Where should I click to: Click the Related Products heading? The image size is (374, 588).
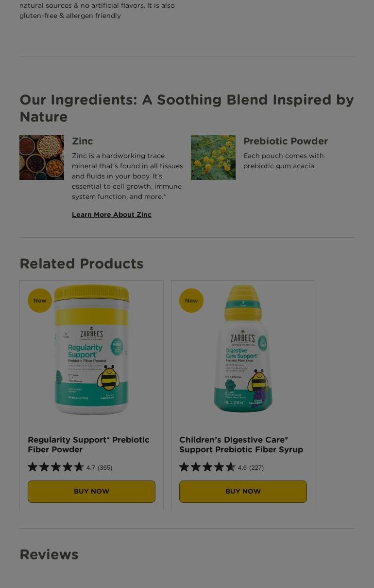point(82,264)
